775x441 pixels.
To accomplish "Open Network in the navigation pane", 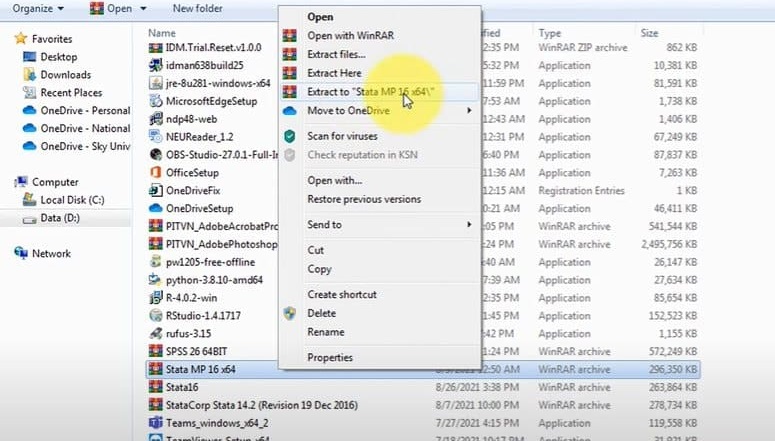I will click(51, 254).
